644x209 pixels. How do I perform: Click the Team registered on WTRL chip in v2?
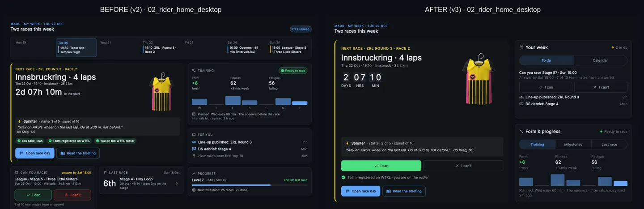click(69, 141)
